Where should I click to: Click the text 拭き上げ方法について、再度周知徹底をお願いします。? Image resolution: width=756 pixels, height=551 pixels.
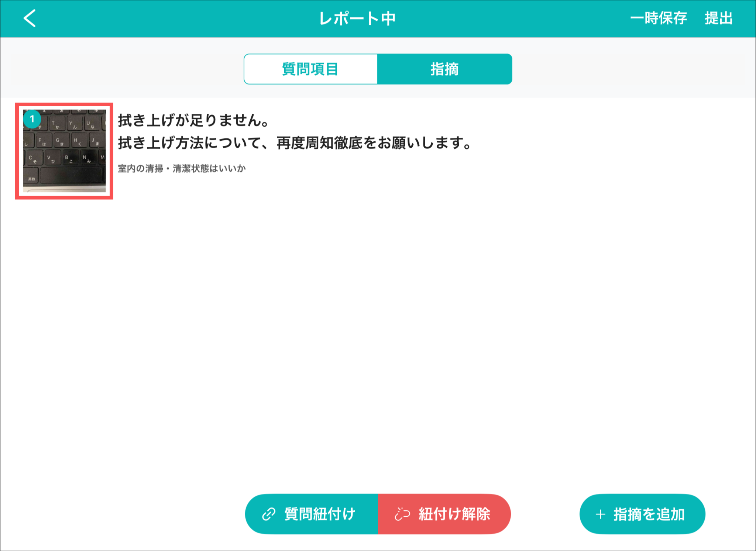(x=295, y=143)
